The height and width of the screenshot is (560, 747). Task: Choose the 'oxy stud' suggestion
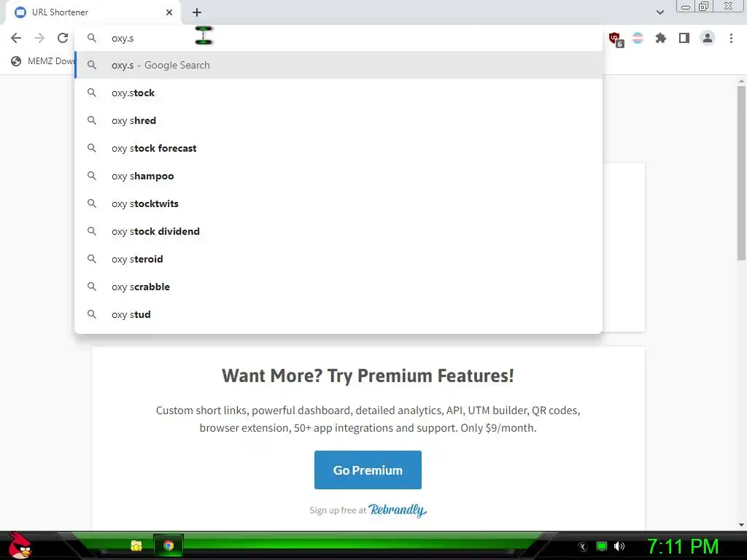coord(338,314)
